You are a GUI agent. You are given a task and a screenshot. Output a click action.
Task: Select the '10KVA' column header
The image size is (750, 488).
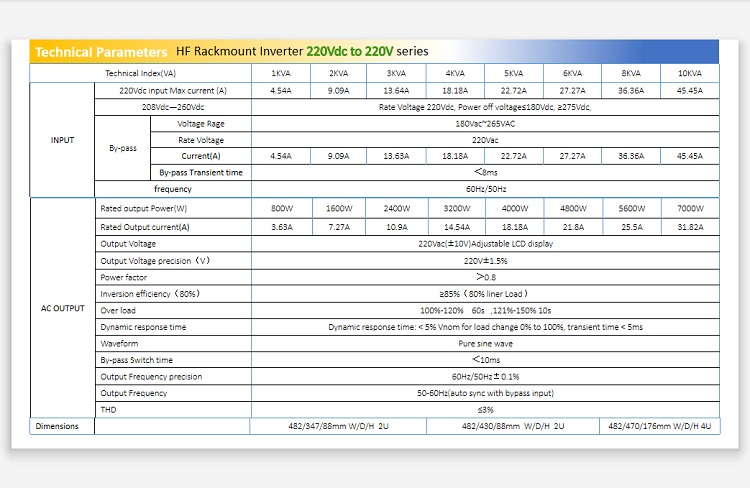click(690, 73)
